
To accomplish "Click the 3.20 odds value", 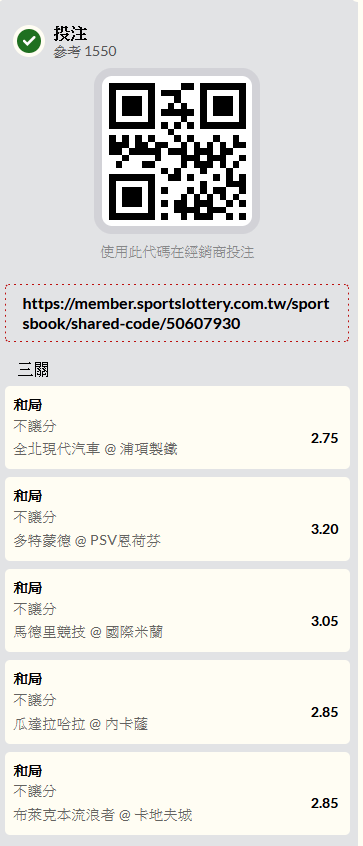I will [x=325, y=529].
